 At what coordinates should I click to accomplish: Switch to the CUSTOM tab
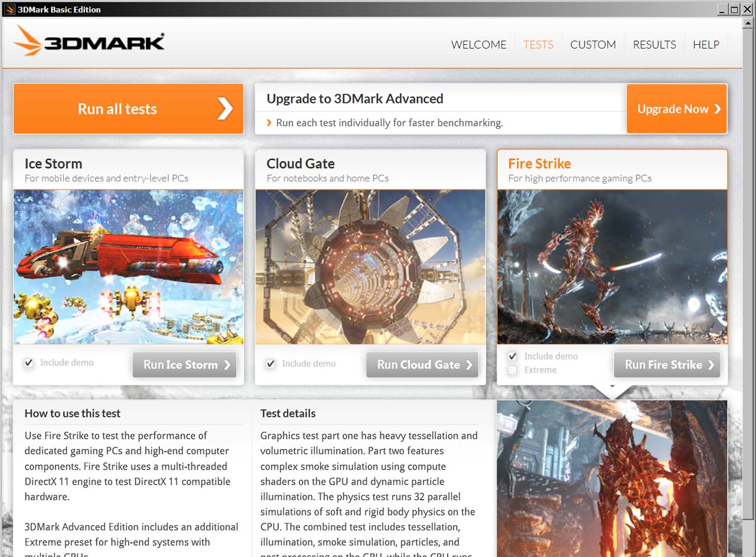click(593, 44)
